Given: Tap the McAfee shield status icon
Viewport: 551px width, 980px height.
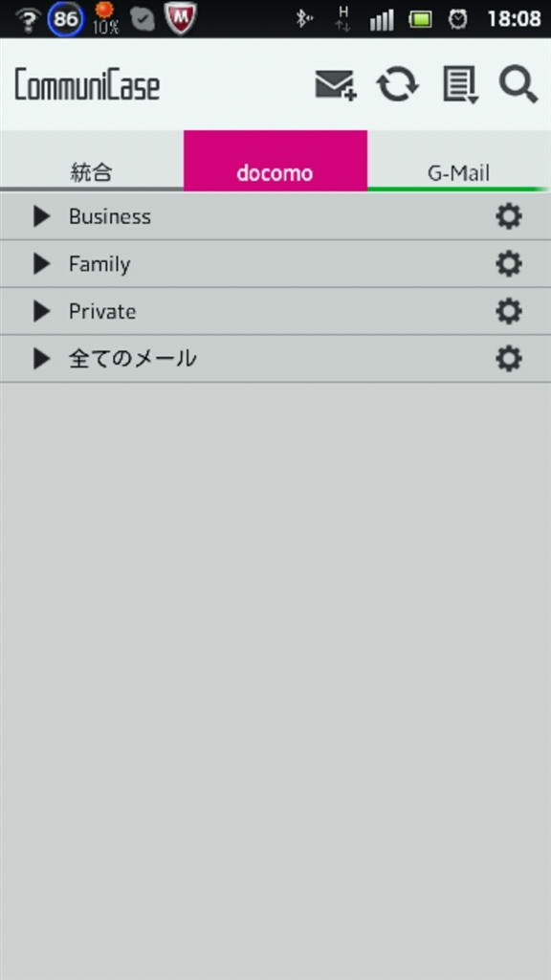Looking at the screenshot, I should tap(181, 18).
